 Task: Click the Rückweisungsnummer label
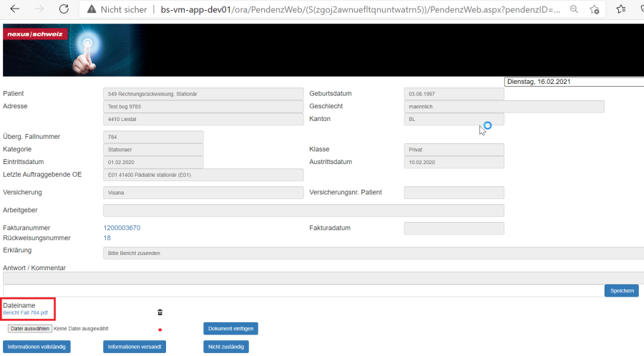click(36, 238)
